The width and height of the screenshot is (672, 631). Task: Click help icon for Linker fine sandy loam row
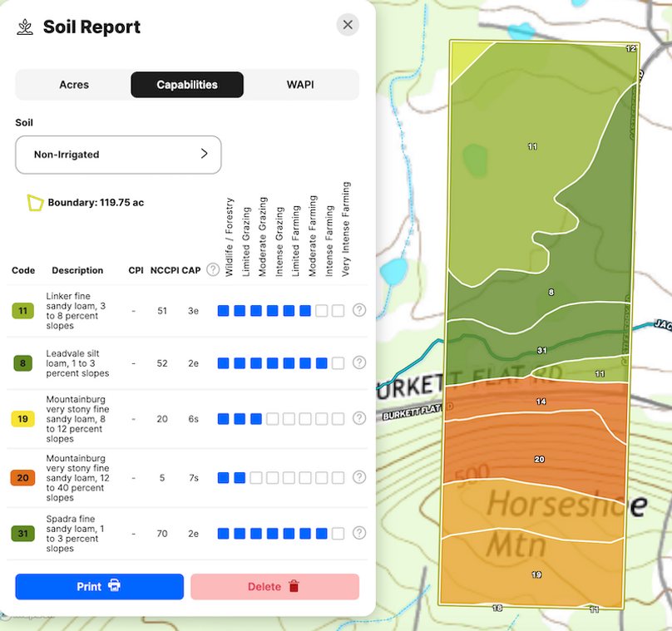tap(359, 310)
